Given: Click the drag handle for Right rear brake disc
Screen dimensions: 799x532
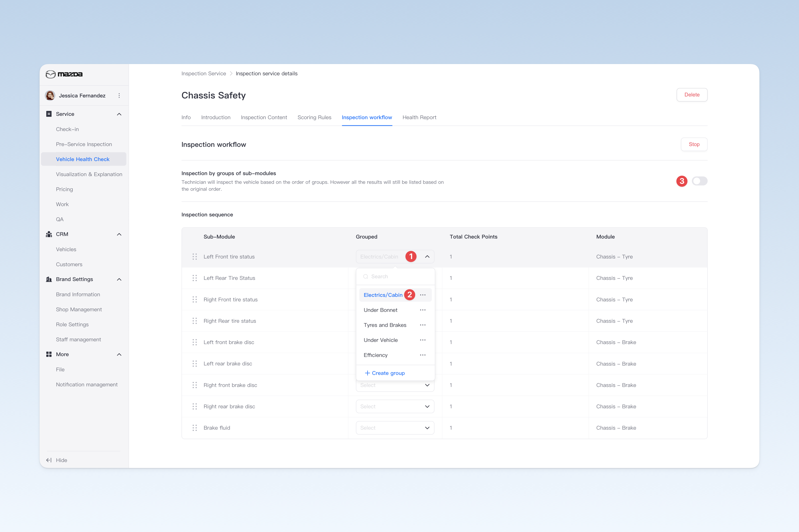Looking at the screenshot, I should coord(195,406).
